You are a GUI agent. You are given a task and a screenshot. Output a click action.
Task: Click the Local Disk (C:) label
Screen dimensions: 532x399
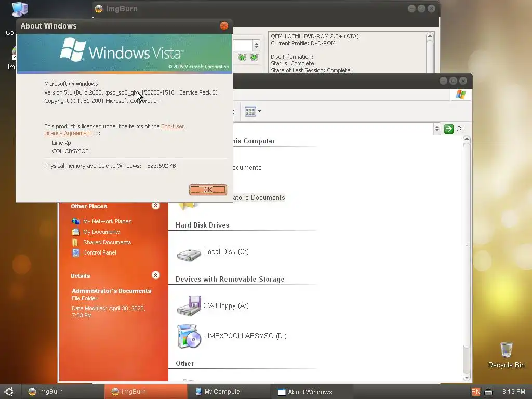point(227,252)
